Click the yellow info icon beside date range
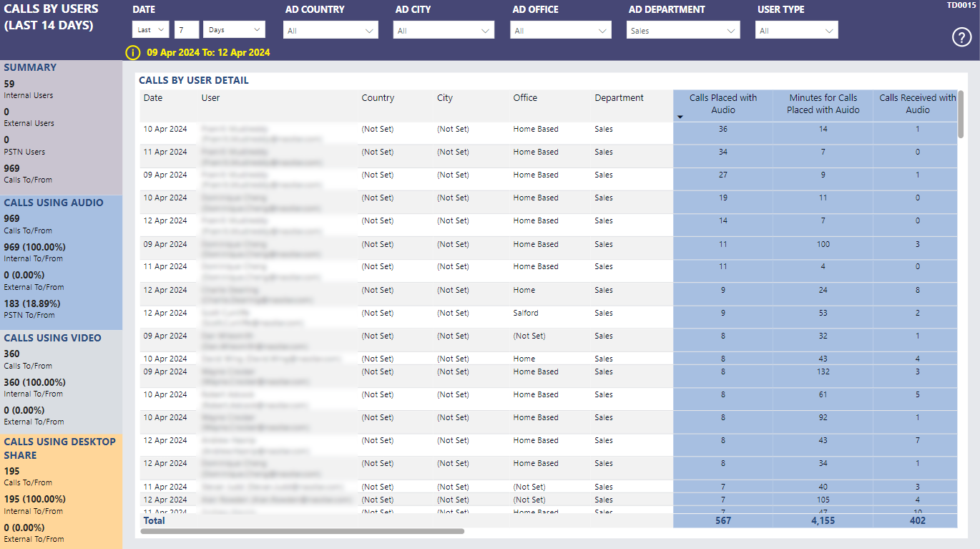This screenshot has height=549, width=980. [132, 52]
